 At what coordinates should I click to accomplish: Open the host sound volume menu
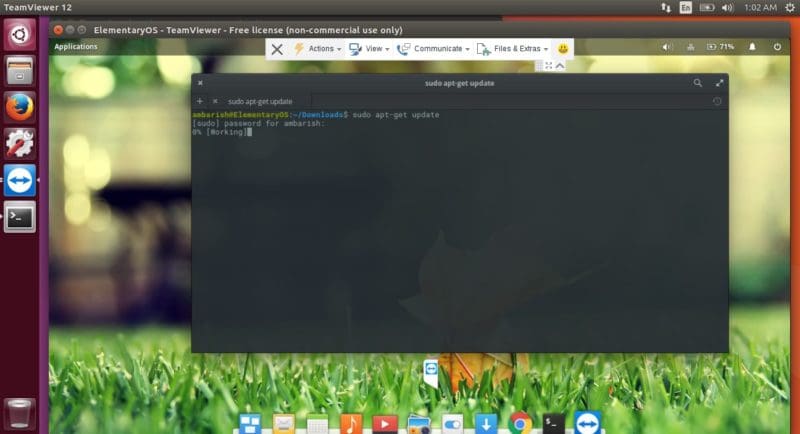point(728,8)
